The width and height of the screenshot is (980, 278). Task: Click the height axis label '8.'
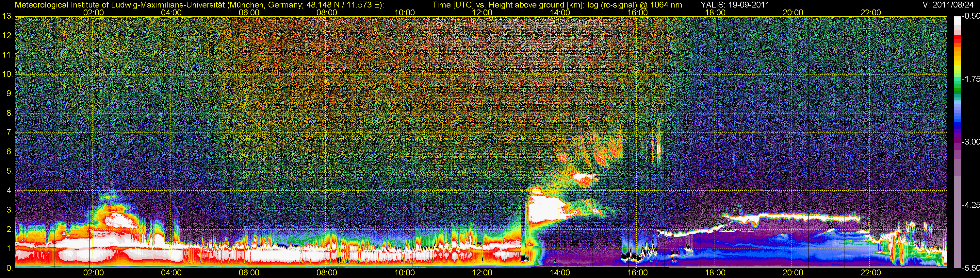[9, 113]
